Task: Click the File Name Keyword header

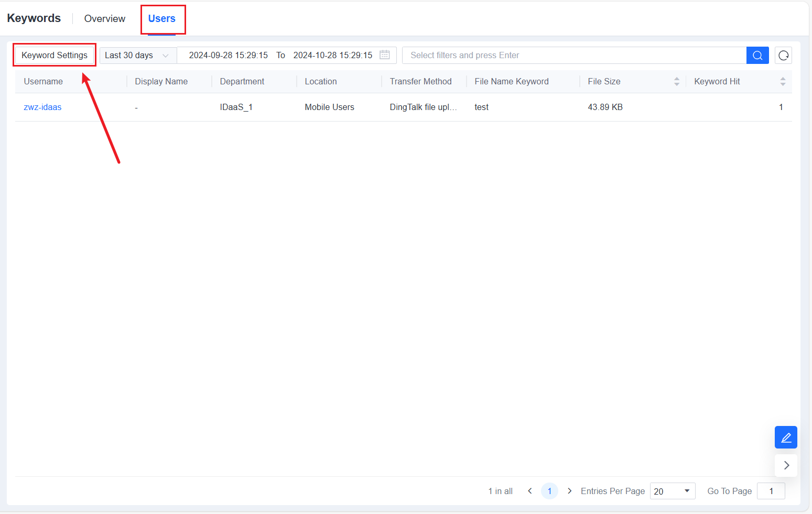Action: tap(512, 82)
